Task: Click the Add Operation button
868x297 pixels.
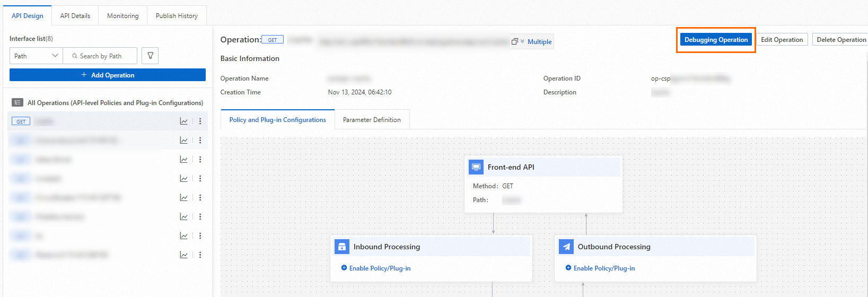Action: click(108, 75)
